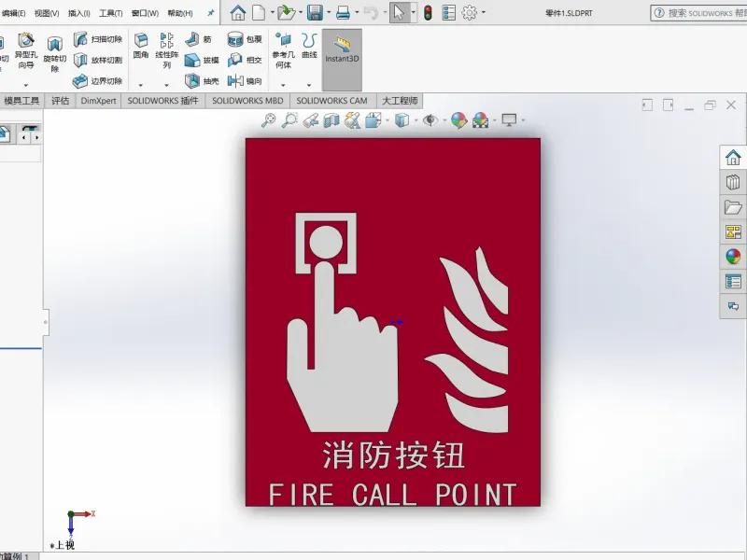This screenshot has height=560, width=747.
Task: Use the Mirror (镜向) feature
Action: (x=245, y=81)
